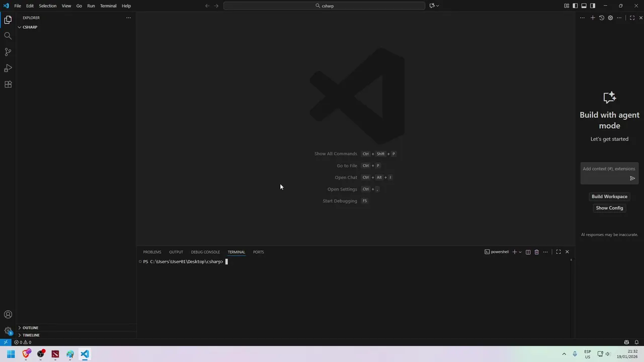Open the Help menu

click(126, 6)
